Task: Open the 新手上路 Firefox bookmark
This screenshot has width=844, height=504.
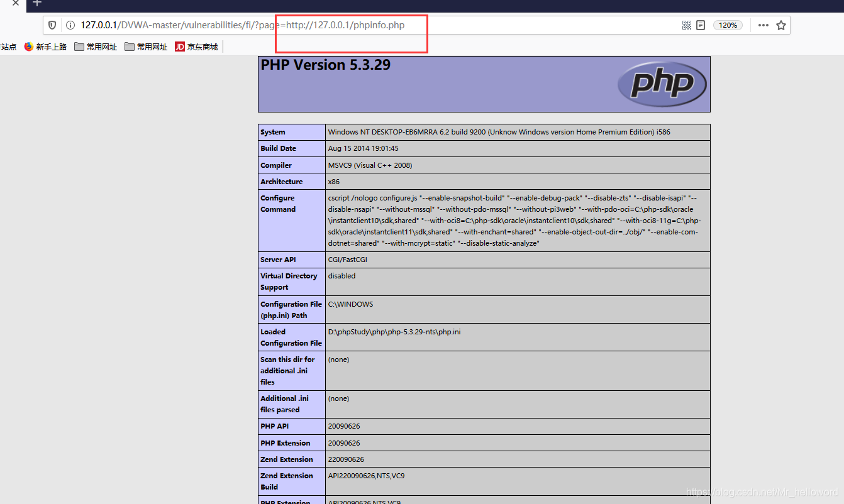Action: [x=45, y=47]
